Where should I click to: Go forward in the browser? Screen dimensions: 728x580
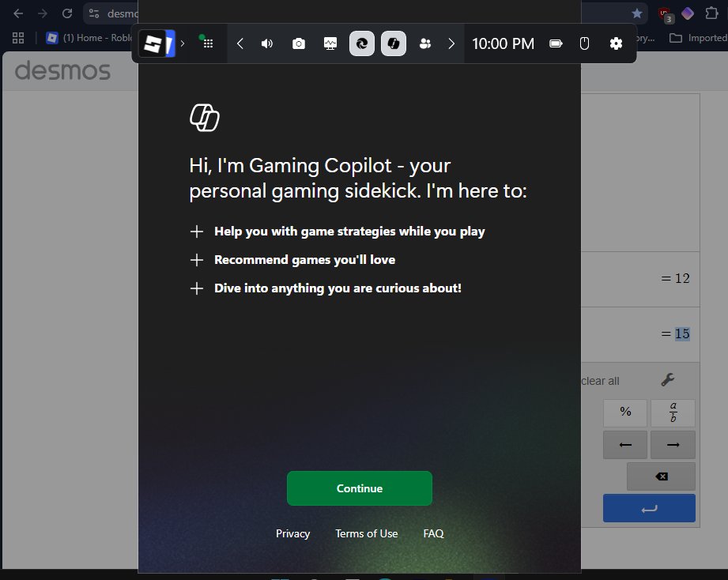pos(43,13)
